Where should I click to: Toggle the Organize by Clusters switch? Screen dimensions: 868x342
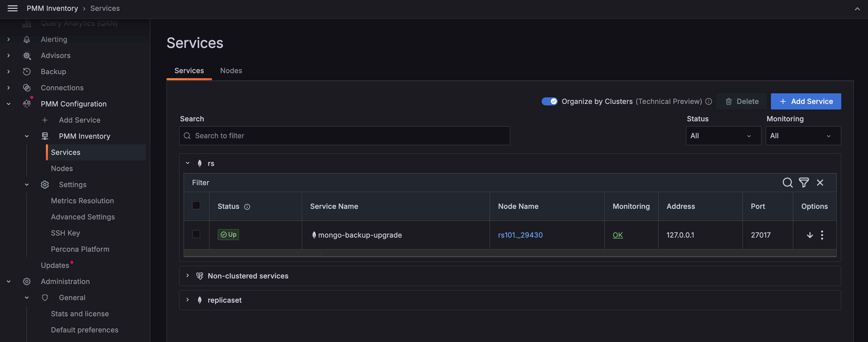[549, 101]
